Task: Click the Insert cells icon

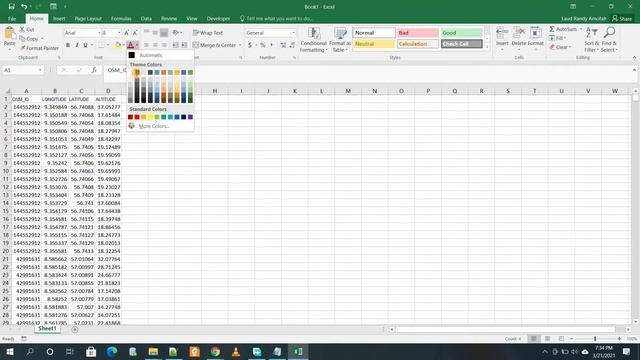Action: pyautogui.click(x=502, y=33)
